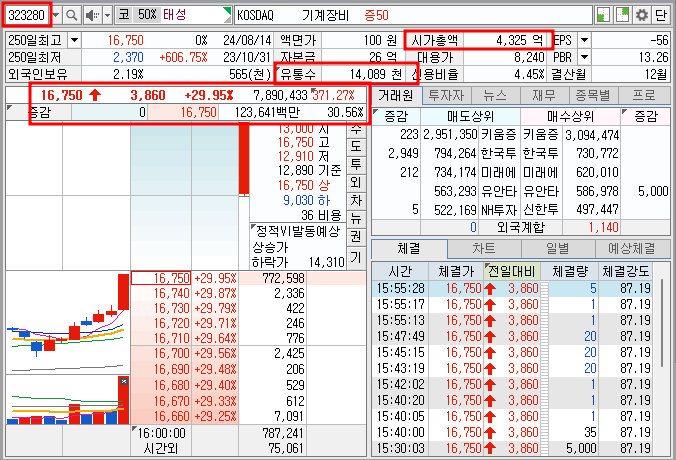676x460 pixels.
Task: Click the 수 vertical side button
Action: tap(356, 129)
